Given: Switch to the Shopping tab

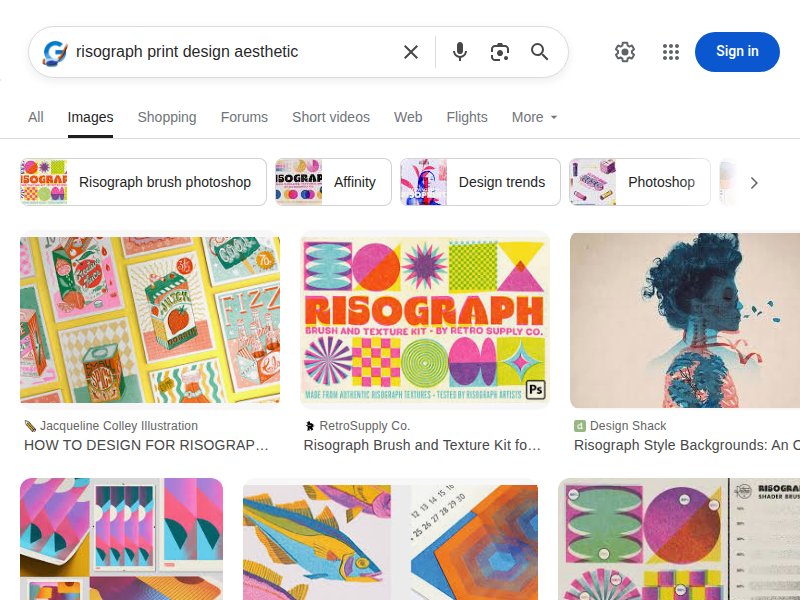Looking at the screenshot, I should pos(167,117).
